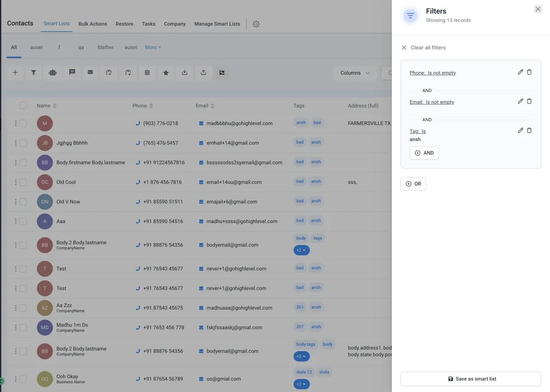Click the Save as smart list button
Screen dimensions: 550x392
coord(471,379)
